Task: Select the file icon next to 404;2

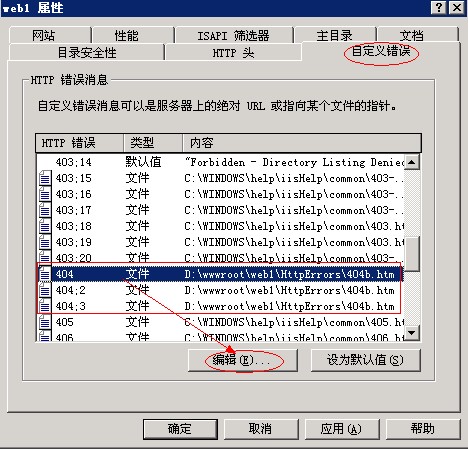Action: [45, 290]
